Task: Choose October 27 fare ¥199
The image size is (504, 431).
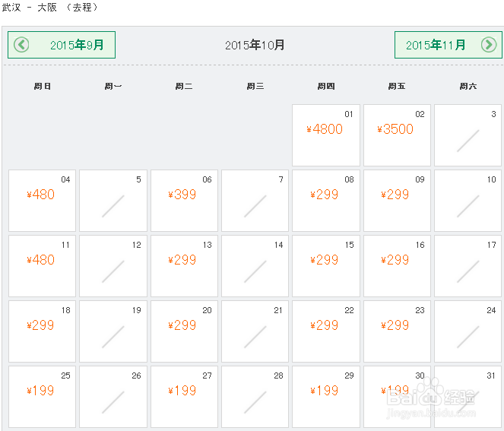Action: coord(184,397)
